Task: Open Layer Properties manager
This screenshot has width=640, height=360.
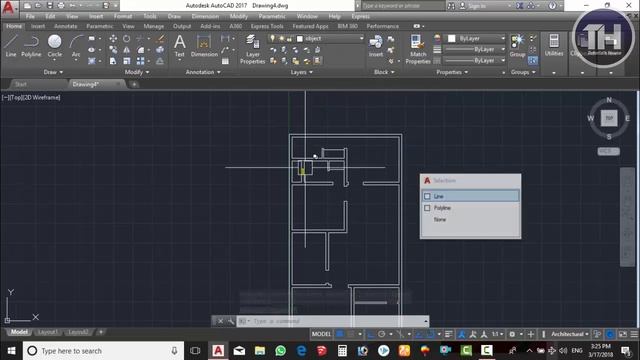Action: [253, 49]
